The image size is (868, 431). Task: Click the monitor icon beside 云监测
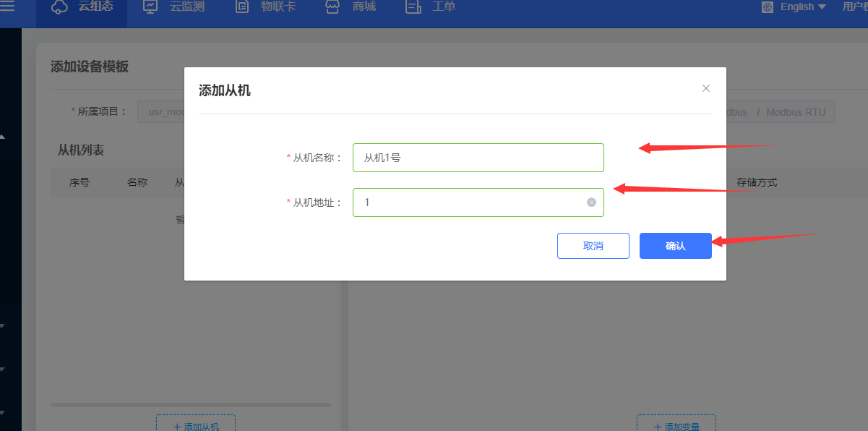(x=150, y=7)
